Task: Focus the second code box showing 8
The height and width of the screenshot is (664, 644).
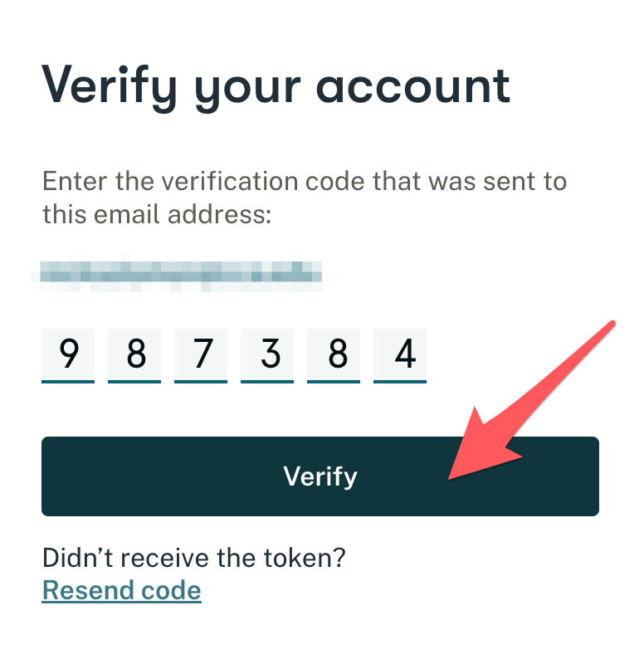Action: pos(134,356)
